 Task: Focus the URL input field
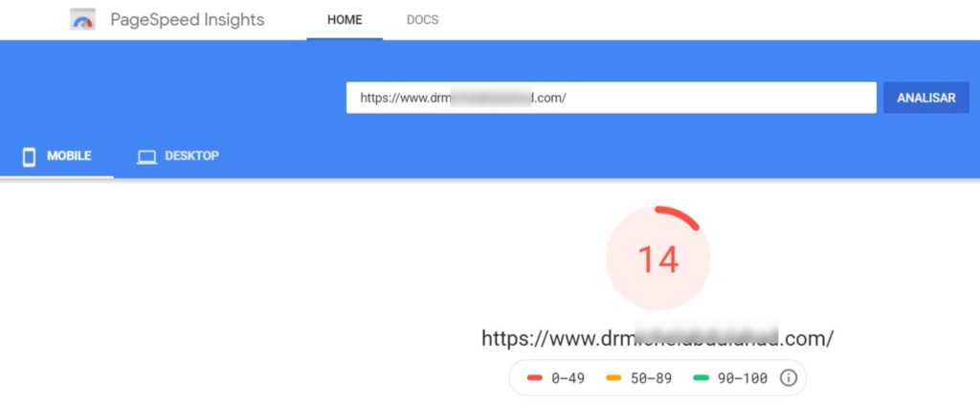click(x=612, y=98)
